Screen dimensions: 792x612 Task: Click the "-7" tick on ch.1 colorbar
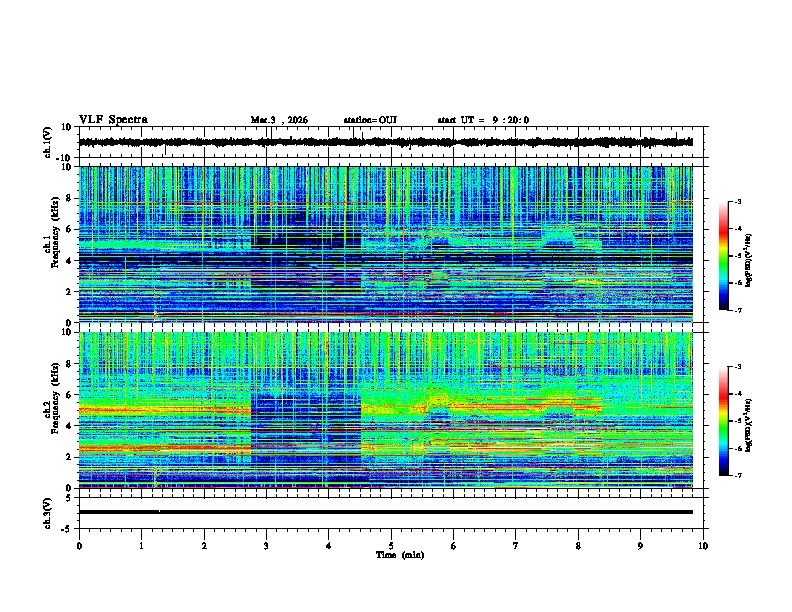point(738,310)
